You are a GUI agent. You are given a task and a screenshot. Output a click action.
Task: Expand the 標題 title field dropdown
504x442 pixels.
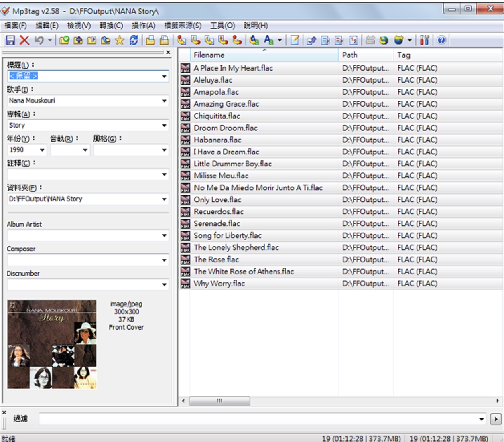164,76
